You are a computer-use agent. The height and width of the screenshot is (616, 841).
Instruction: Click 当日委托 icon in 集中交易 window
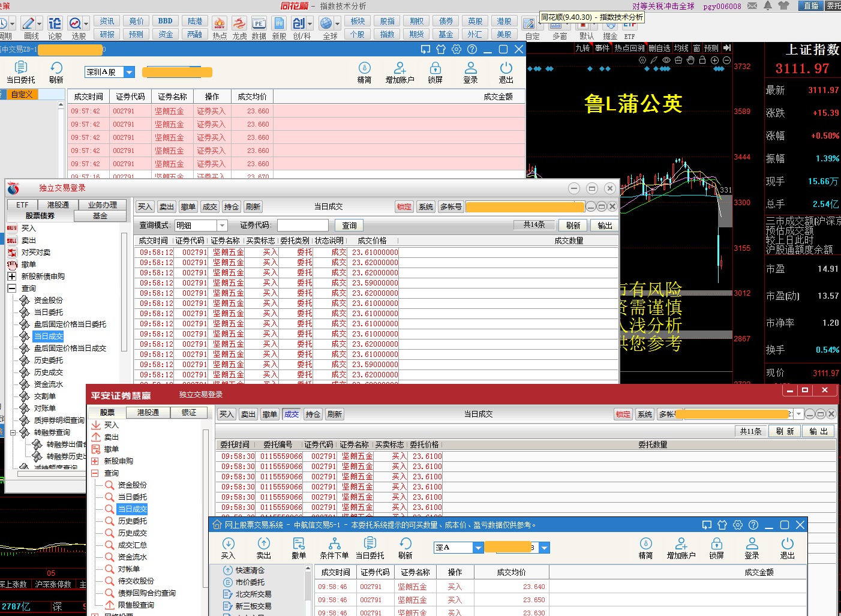[x=20, y=73]
